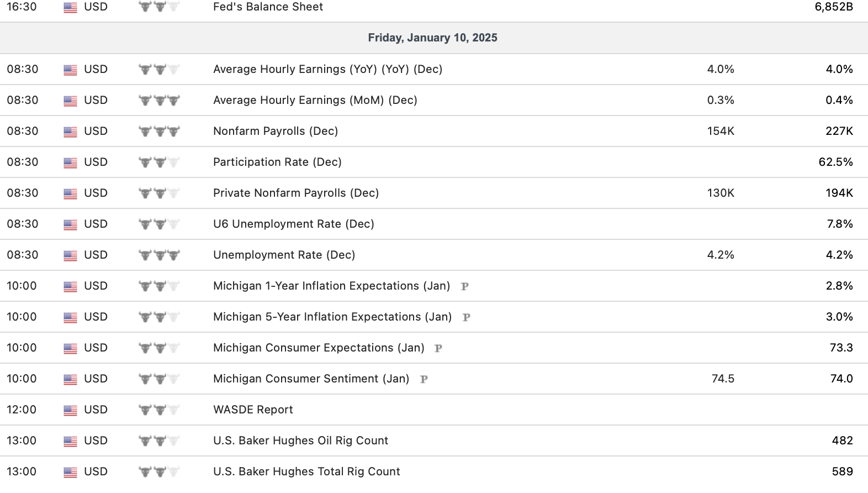Open the WASDE Report event
This screenshot has width=868, height=493.
pos(253,410)
